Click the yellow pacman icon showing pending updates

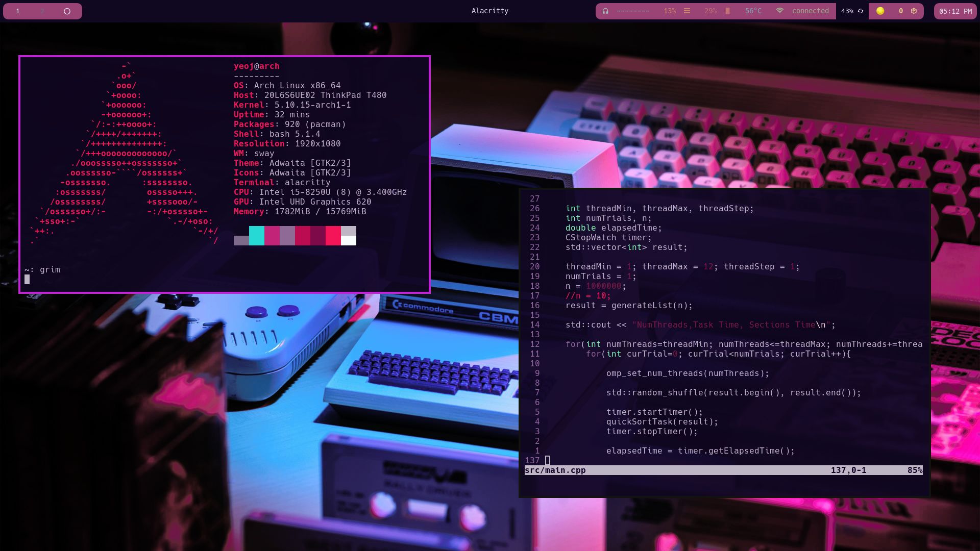click(879, 11)
